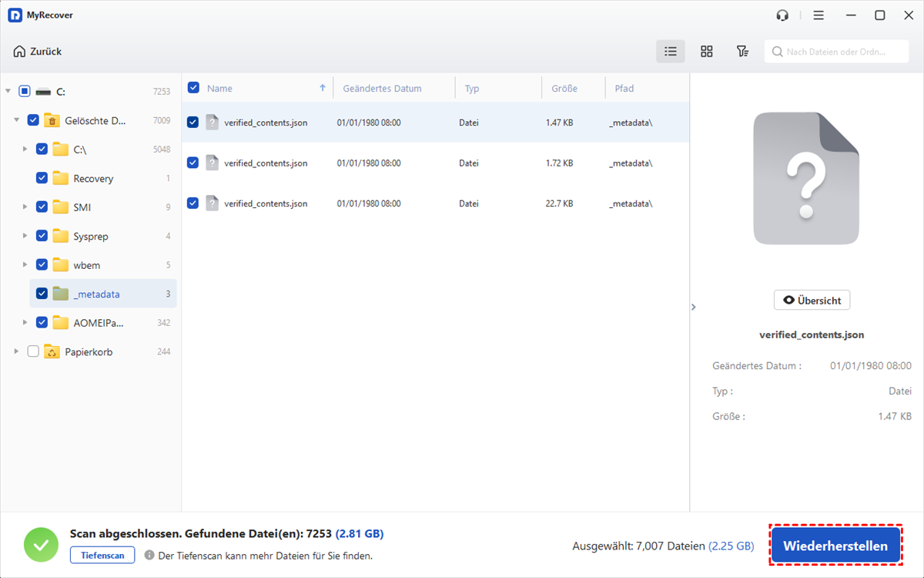Collapse the Gelöschte Dateien tree node
The width and height of the screenshot is (924, 578).
click(x=17, y=120)
